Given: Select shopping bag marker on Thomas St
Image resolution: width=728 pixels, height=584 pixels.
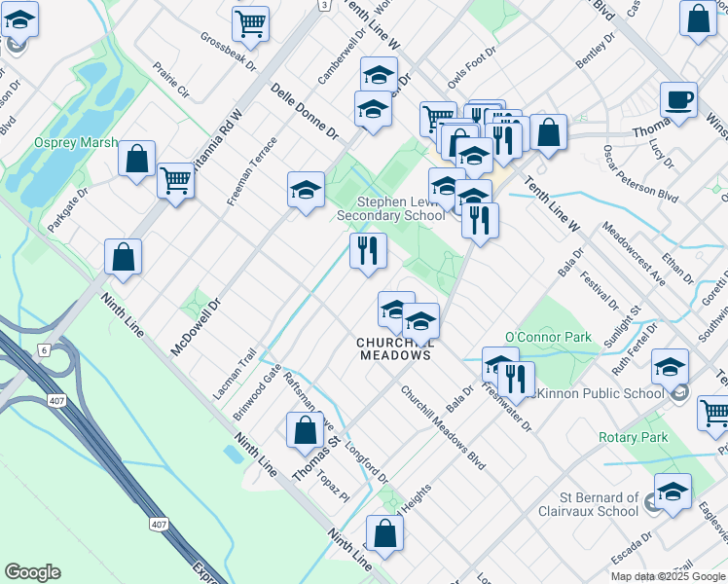Looking at the screenshot, I should click(305, 432).
